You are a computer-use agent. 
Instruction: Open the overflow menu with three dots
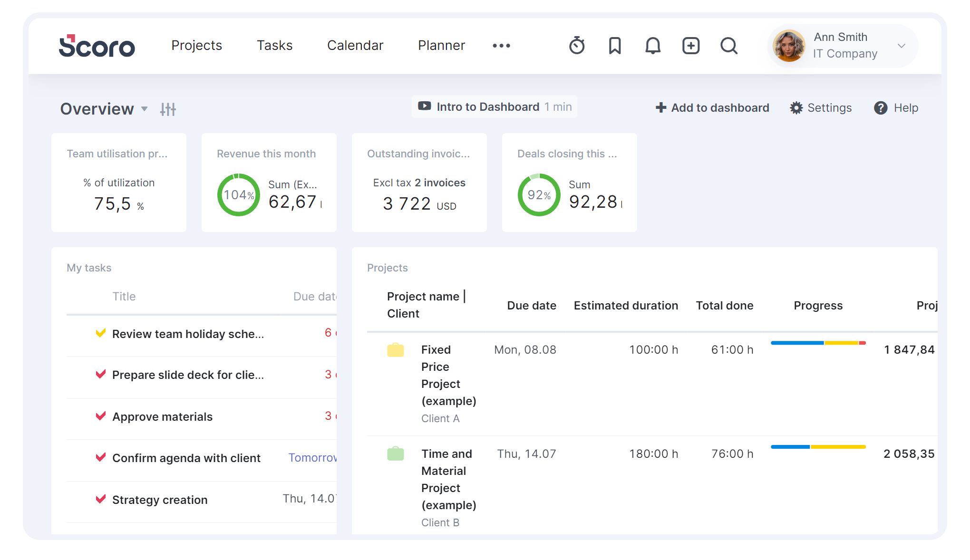tap(501, 46)
